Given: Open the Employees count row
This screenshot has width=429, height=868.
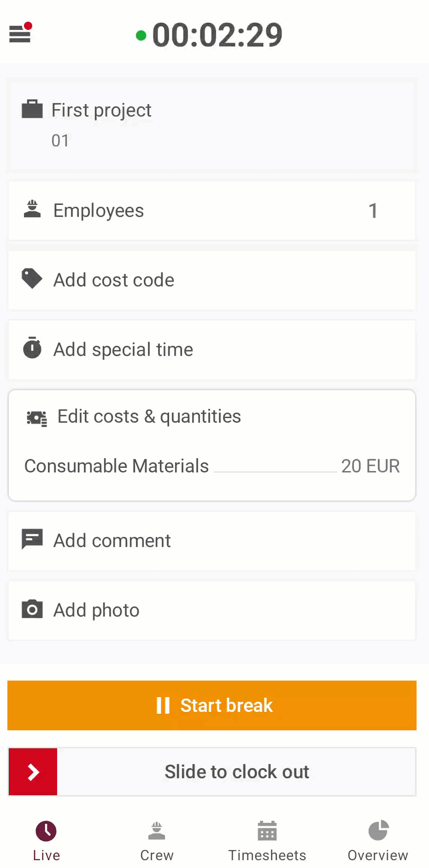Looking at the screenshot, I should click(x=212, y=210).
